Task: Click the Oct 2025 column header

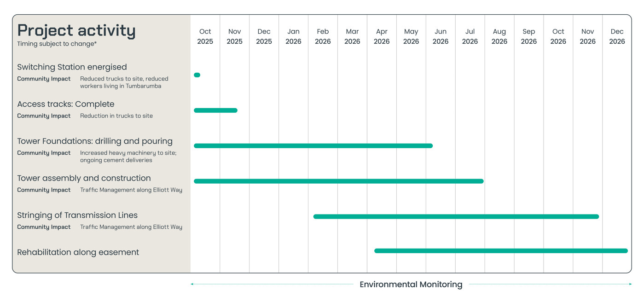Action: 205,36
